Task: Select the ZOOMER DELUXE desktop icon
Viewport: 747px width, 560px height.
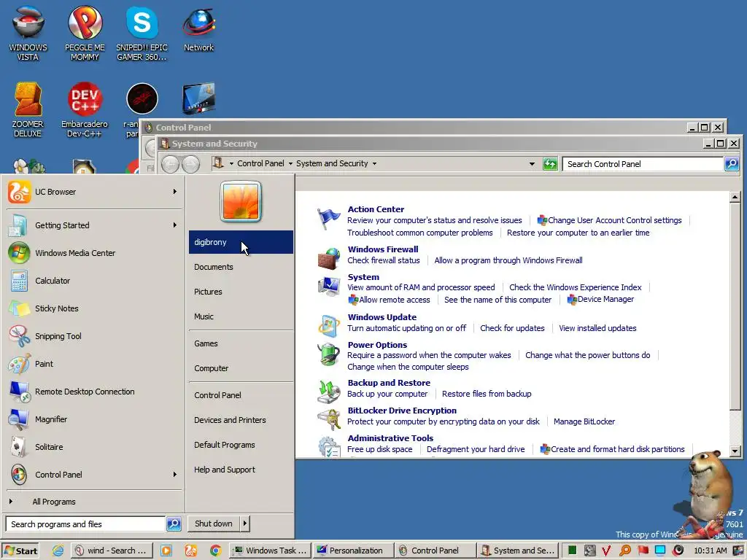Action: (28, 109)
